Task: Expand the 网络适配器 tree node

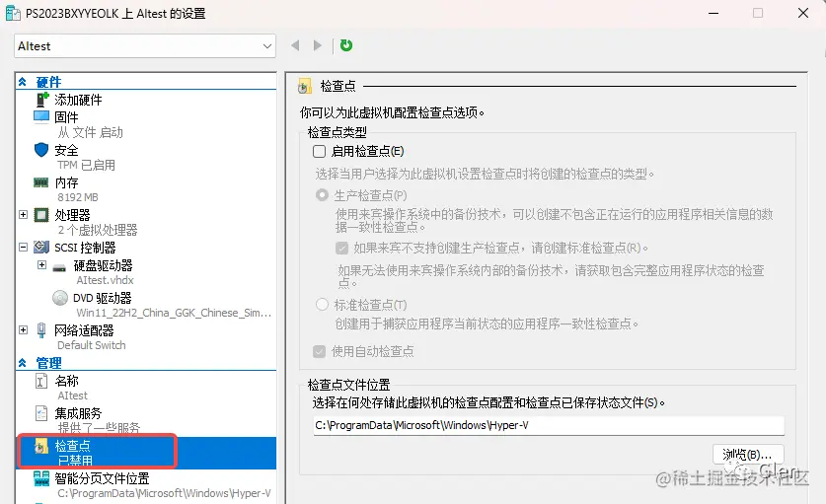Action: click(23, 329)
